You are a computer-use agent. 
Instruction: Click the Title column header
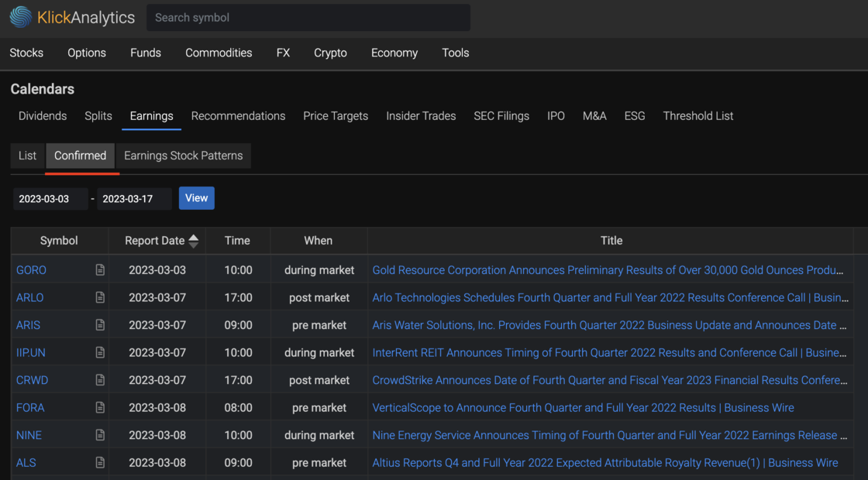[x=611, y=241]
